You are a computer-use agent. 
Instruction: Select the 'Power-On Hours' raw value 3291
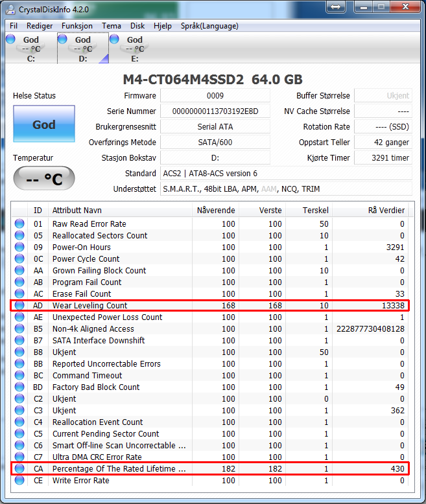tap(395, 247)
